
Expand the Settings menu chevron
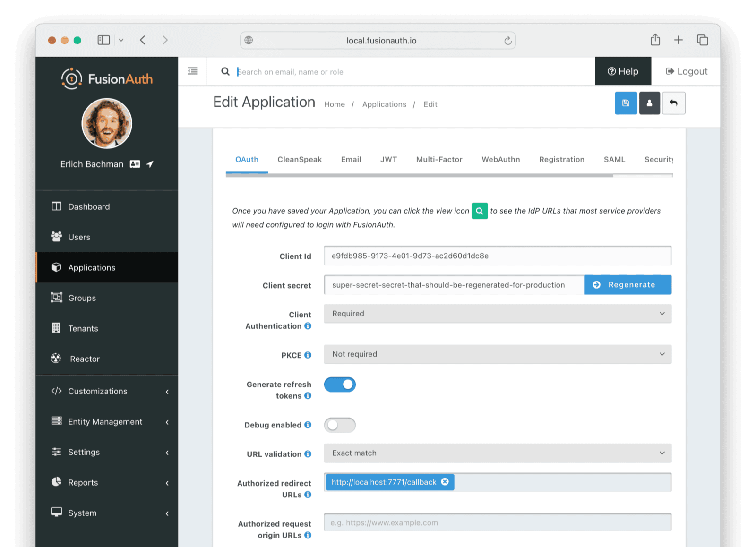167,453
